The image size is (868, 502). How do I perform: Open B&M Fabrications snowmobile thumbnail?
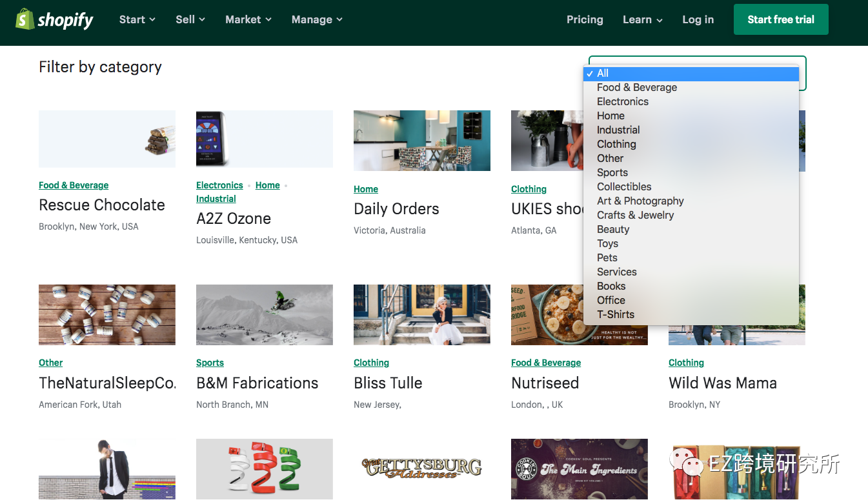pos(265,315)
